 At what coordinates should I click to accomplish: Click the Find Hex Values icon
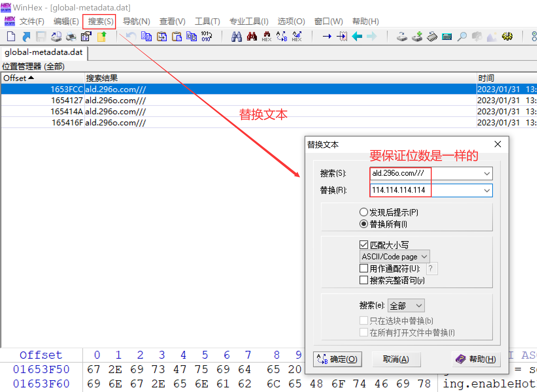(x=267, y=36)
